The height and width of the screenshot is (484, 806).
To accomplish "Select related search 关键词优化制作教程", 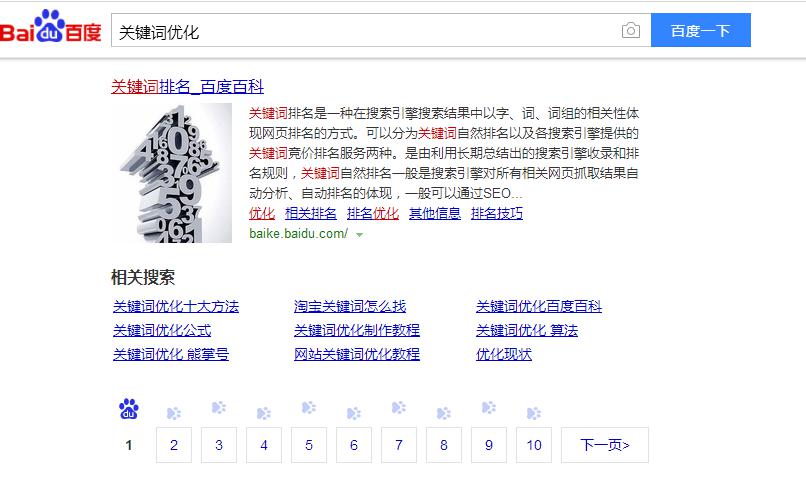I will click(357, 330).
